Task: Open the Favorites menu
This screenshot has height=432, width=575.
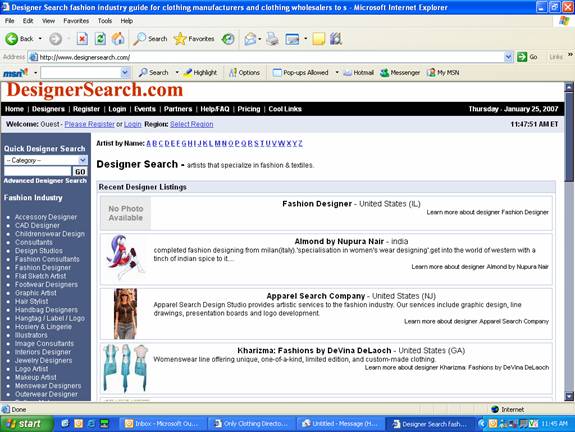Action: 76,21
